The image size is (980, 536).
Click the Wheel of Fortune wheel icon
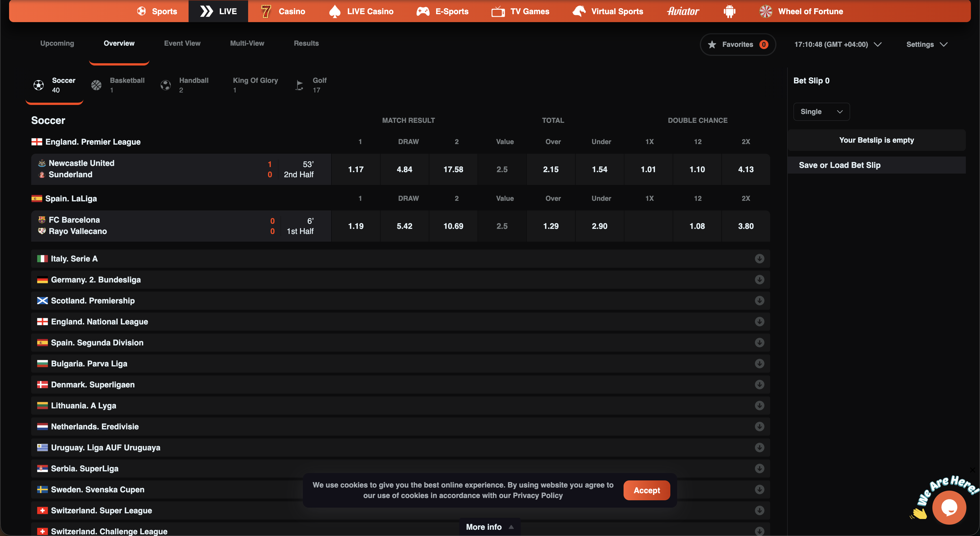click(x=765, y=11)
